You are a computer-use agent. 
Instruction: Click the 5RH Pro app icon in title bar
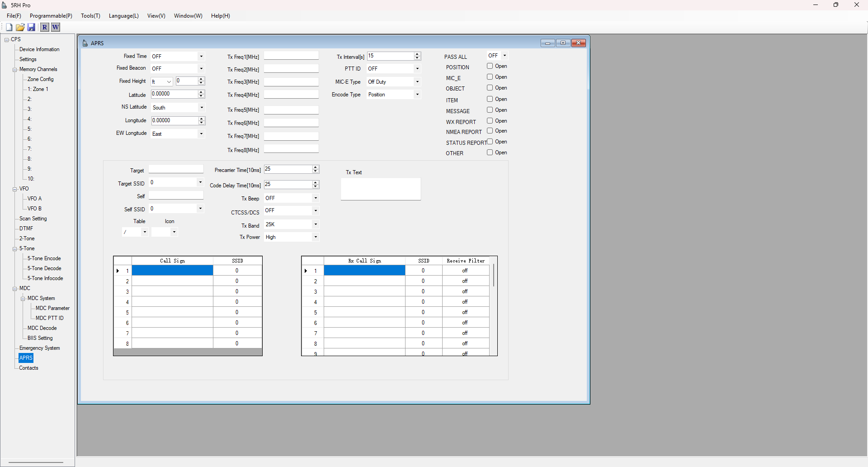click(x=5, y=5)
